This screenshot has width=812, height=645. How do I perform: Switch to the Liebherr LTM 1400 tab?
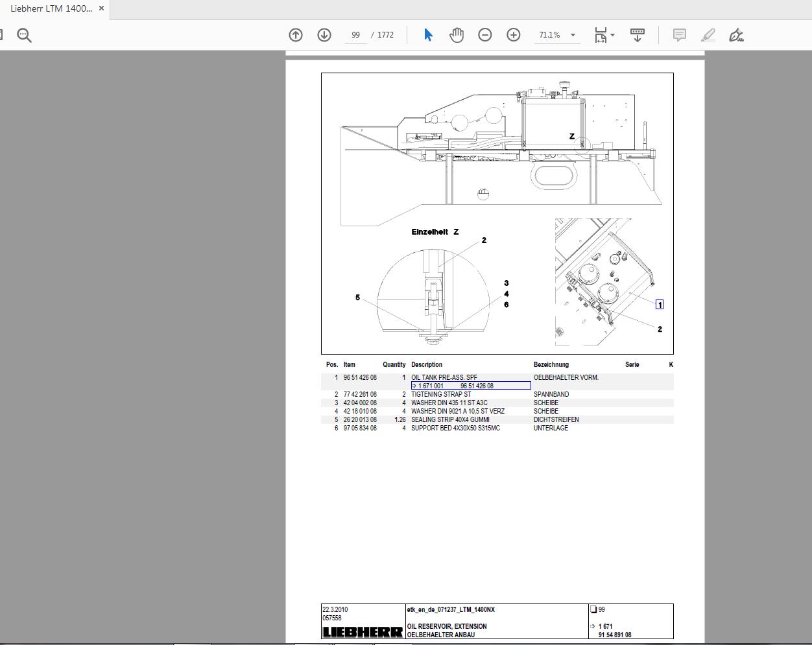[51, 8]
